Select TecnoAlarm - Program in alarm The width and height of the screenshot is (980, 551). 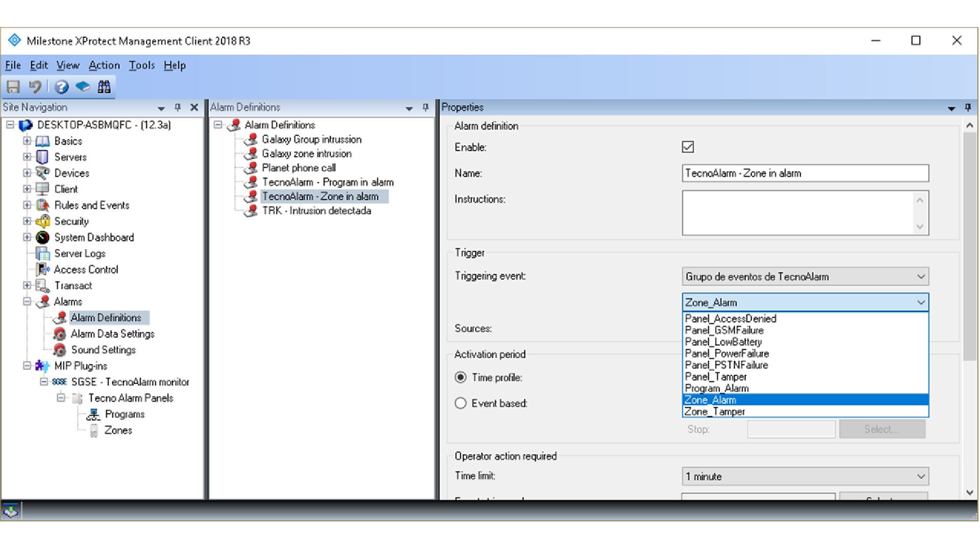(328, 182)
